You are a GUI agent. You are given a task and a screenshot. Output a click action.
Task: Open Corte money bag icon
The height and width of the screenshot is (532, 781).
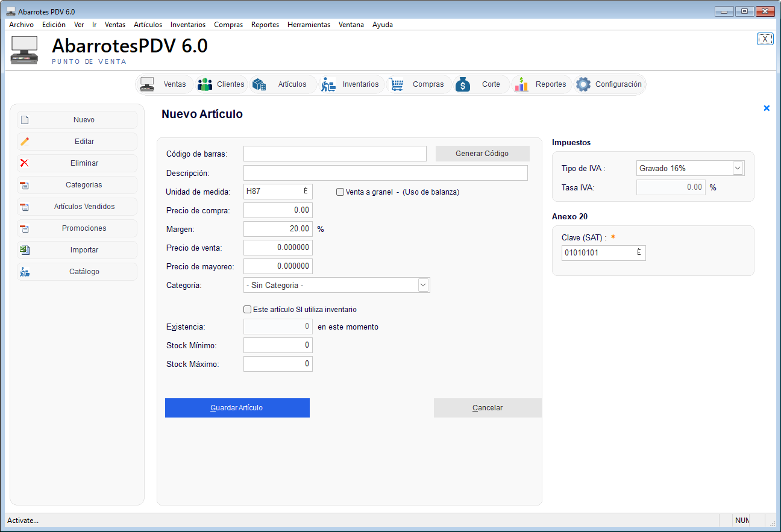click(x=462, y=84)
